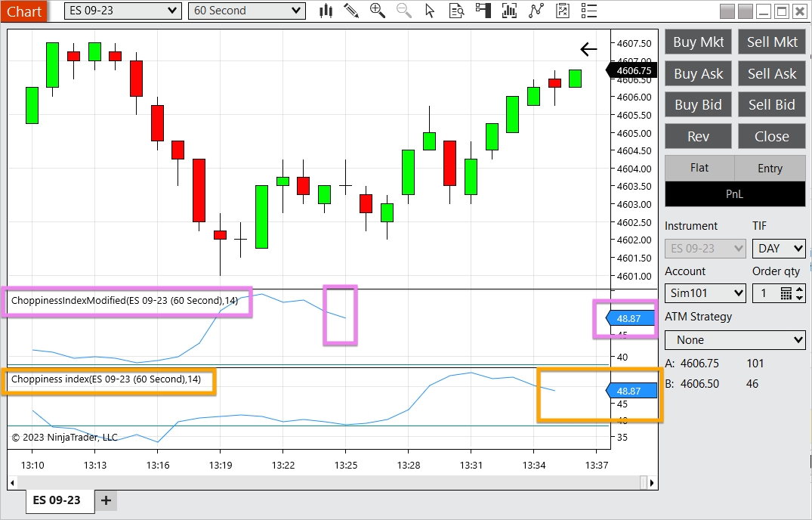Click the 13:10 time axis label
The width and height of the screenshot is (812, 520).
[x=32, y=465]
